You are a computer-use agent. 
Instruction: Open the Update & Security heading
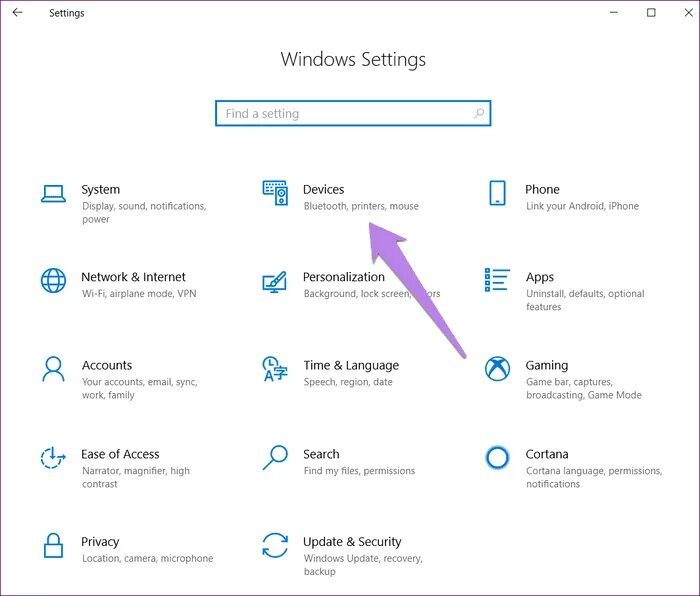click(x=352, y=542)
